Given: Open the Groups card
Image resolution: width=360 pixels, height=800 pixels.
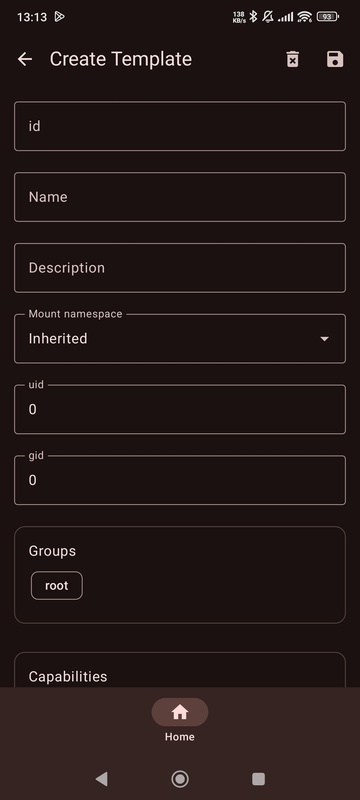Looking at the screenshot, I should (x=179, y=575).
